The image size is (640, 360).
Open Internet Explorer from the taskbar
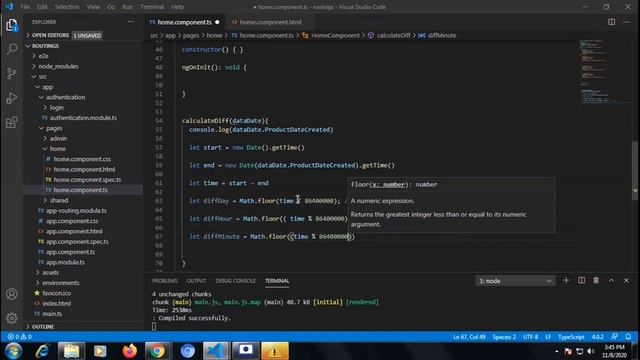42,351
